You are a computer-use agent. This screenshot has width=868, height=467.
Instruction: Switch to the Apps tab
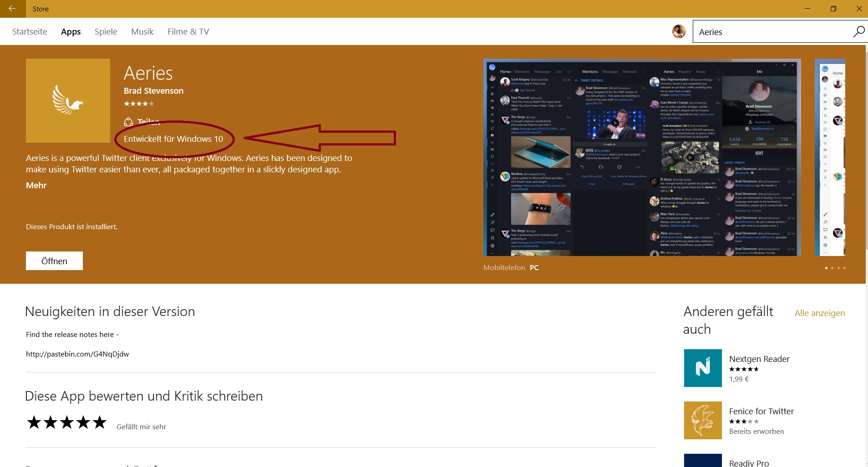point(71,32)
